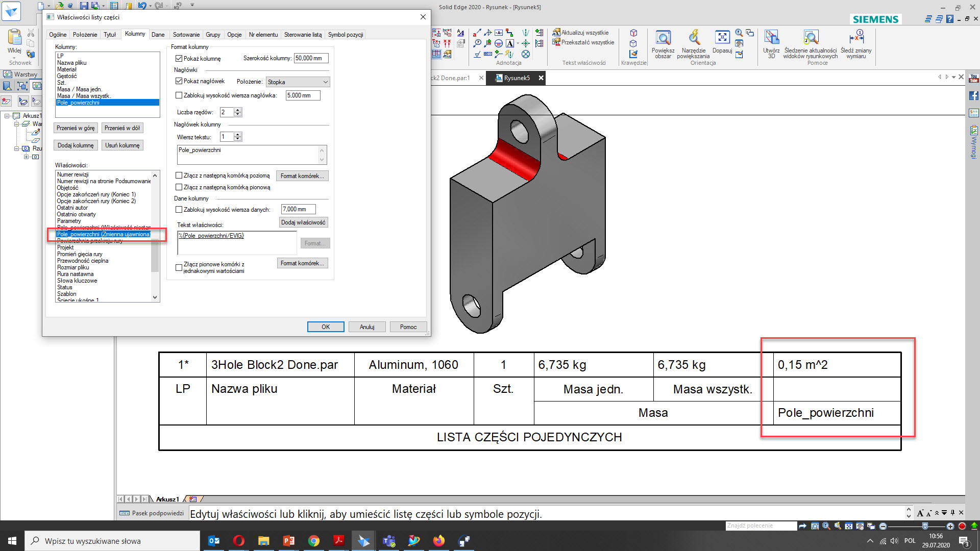
Task: Click the Undo arrow in quick access toolbar
Action: click(141, 6)
